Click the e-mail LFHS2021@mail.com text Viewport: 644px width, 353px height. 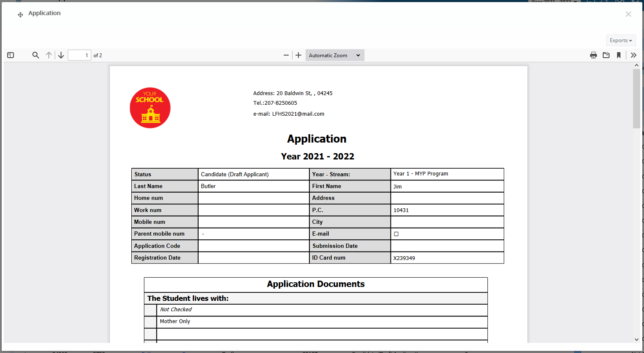coord(289,114)
